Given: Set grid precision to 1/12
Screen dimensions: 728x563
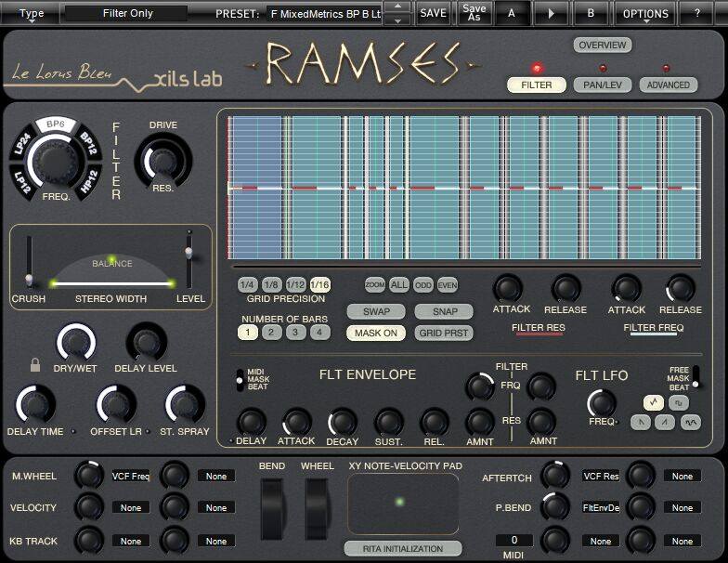Looking at the screenshot, I should click(x=295, y=284).
